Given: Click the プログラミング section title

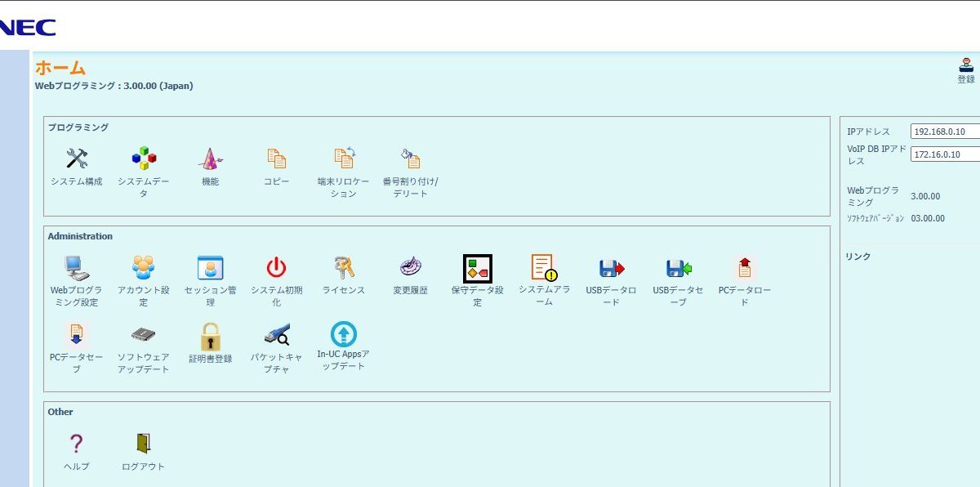Looking at the screenshot, I should click(x=78, y=127).
